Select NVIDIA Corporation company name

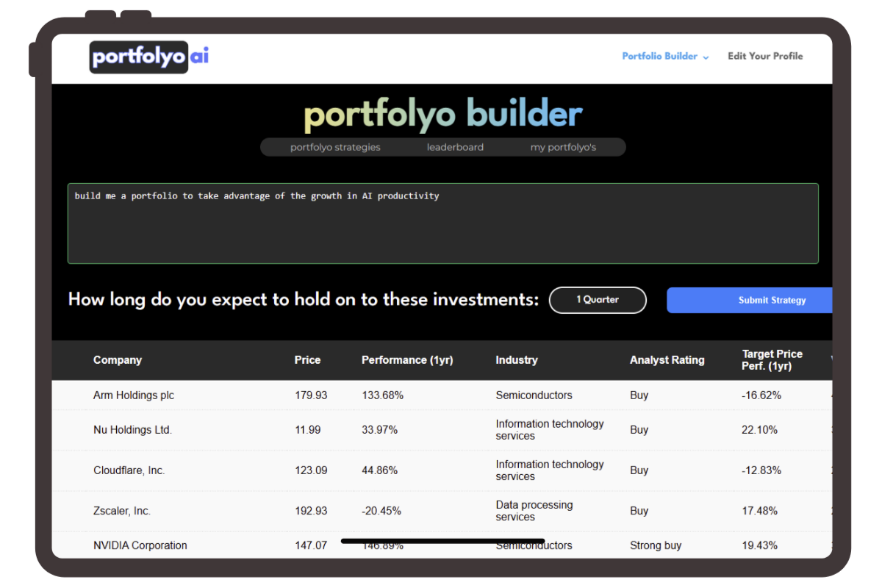pyautogui.click(x=140, y=545)
